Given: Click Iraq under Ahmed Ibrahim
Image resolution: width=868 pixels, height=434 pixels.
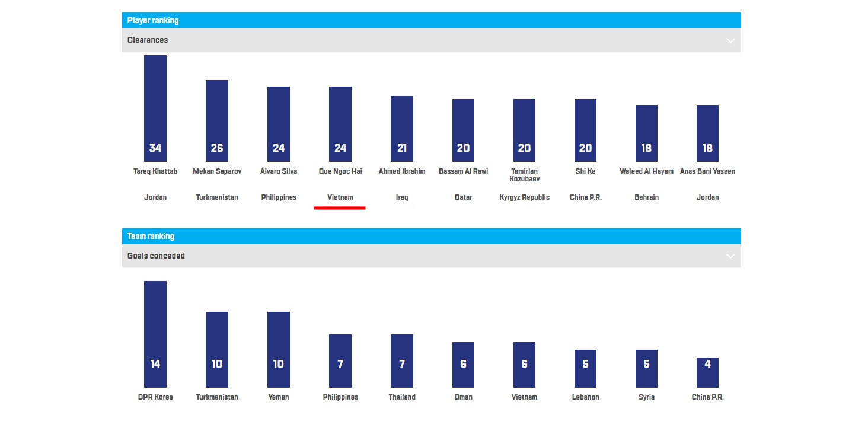Looking at the screenshot, I should (402, 197).
